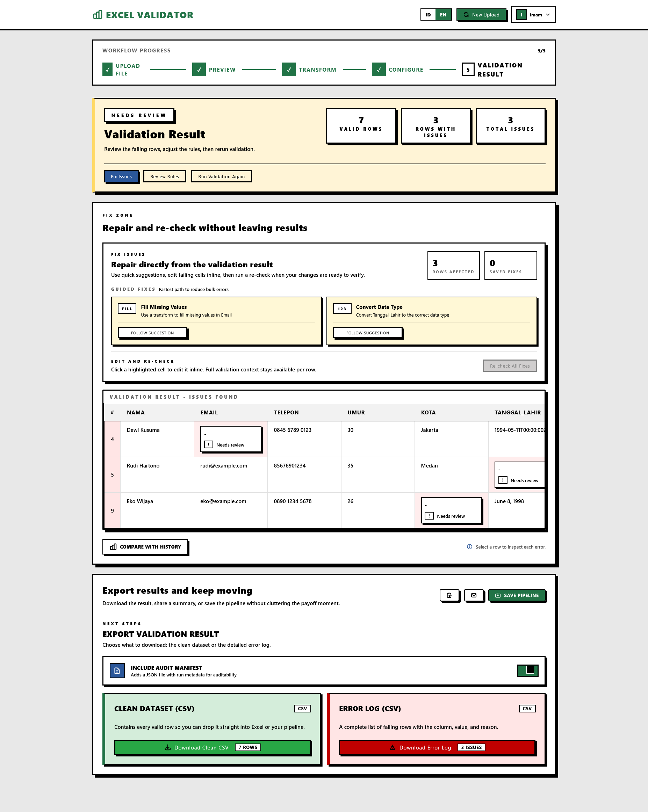Follow suggestion for Fill Missing Values

pyautogui.click(x=153, y=333)
